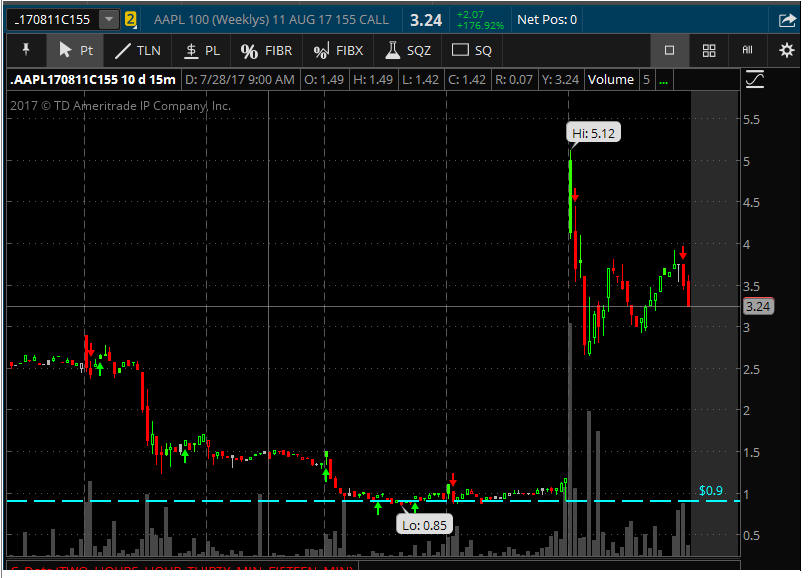This screenshot has width=811, height=578.
Task: Click the symbol input field .170811C155
Action: [53, 20]
